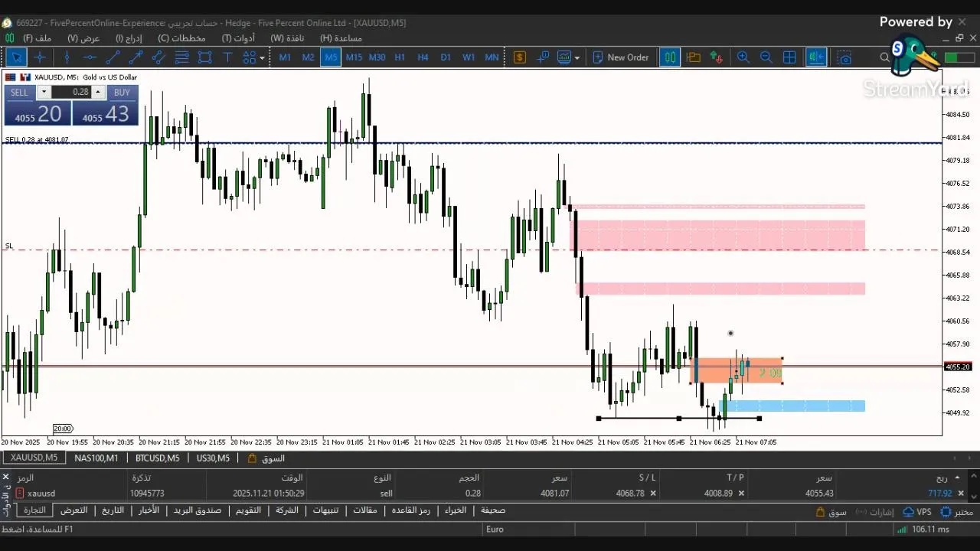Select the arrow cursor tool
Viewport: 980px width, 551px height.
click(x=16, y=57)
